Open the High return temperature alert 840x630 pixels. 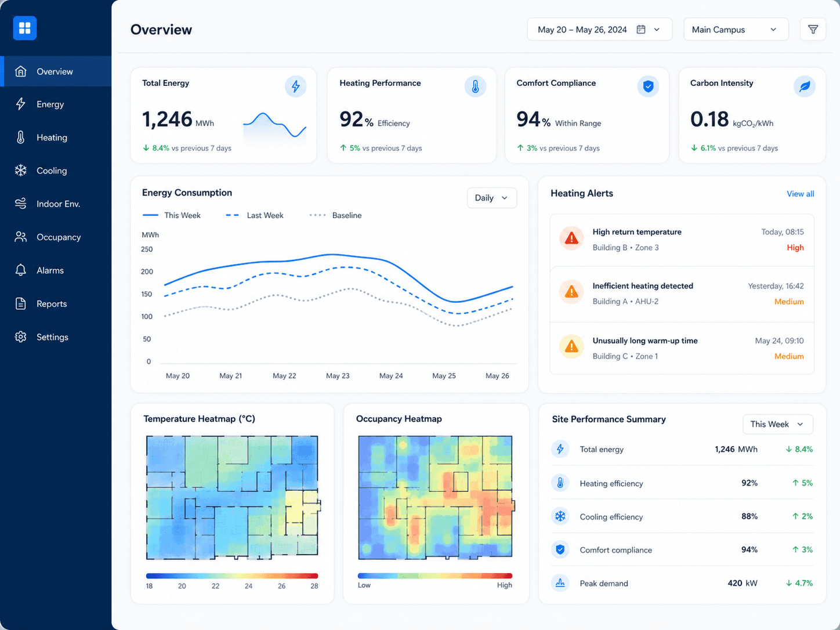click(x=682, y=240)
